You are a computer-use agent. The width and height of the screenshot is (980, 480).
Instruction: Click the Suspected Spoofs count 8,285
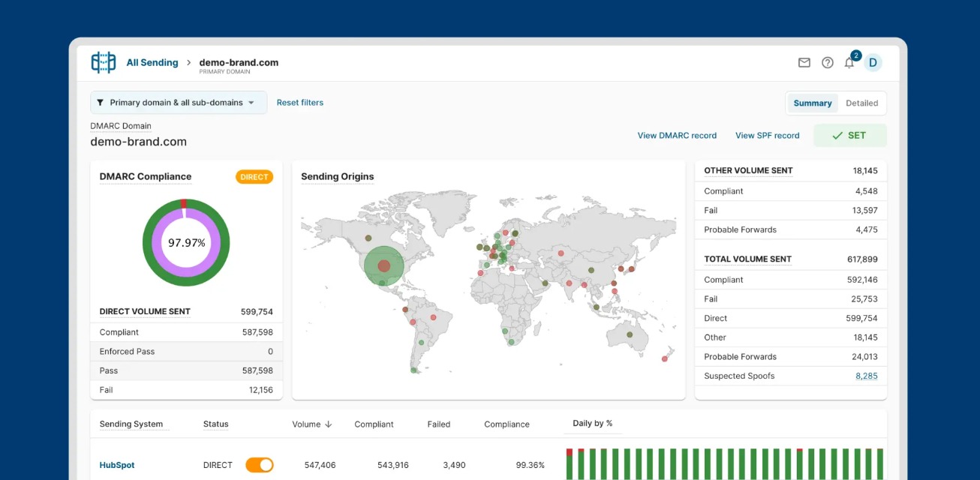click(866, 376)
